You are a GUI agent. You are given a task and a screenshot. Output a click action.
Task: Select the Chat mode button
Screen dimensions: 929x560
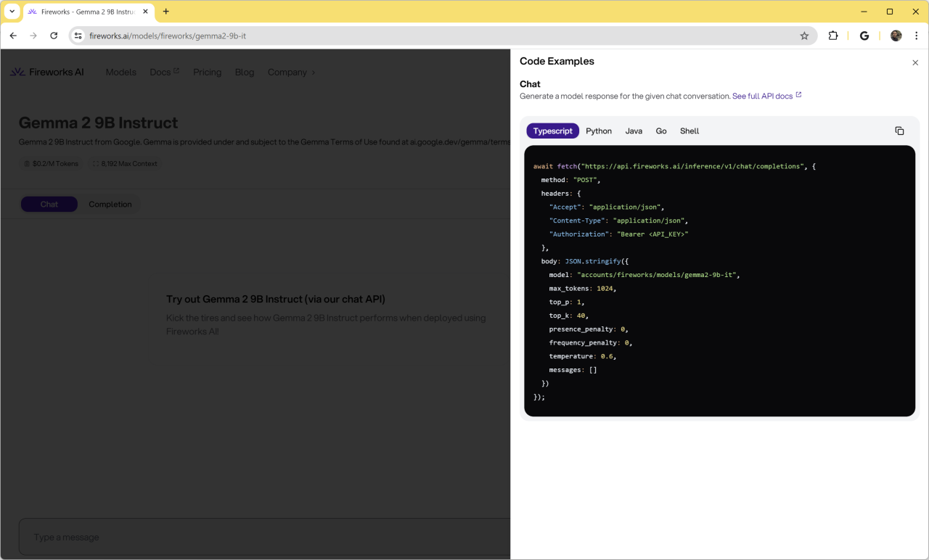coord(49,205)
